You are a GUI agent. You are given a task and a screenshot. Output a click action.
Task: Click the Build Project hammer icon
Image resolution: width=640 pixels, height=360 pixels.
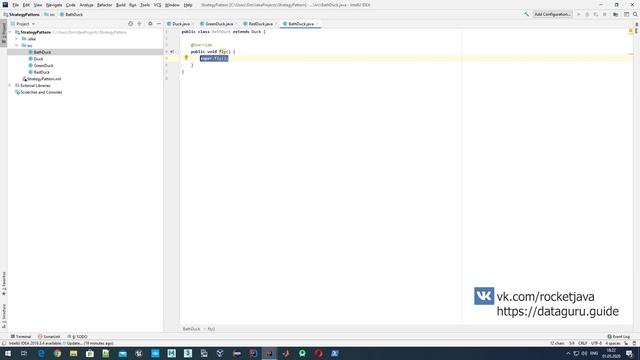(526, 14)
